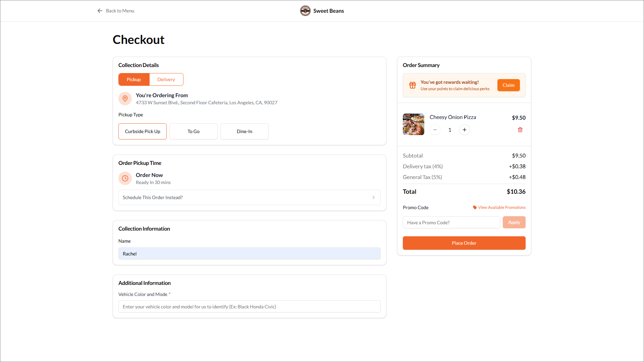Focus the vehicle color and model field
The width and height of the screenshot is (644, 362).
pos(249,307)
